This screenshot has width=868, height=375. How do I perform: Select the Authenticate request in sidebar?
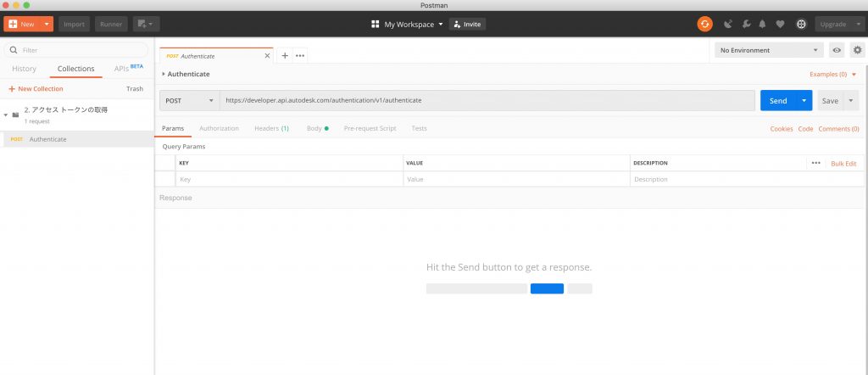point(77,139)
